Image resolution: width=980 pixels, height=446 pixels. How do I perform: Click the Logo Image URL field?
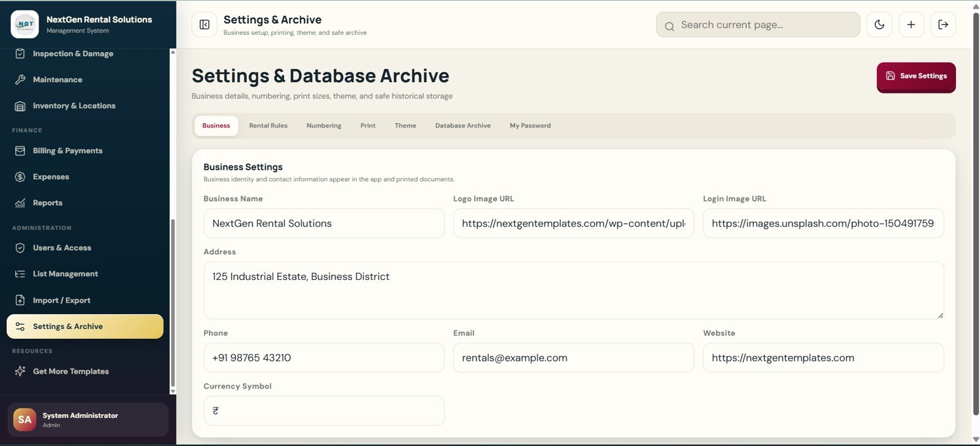tap(573, 224)
